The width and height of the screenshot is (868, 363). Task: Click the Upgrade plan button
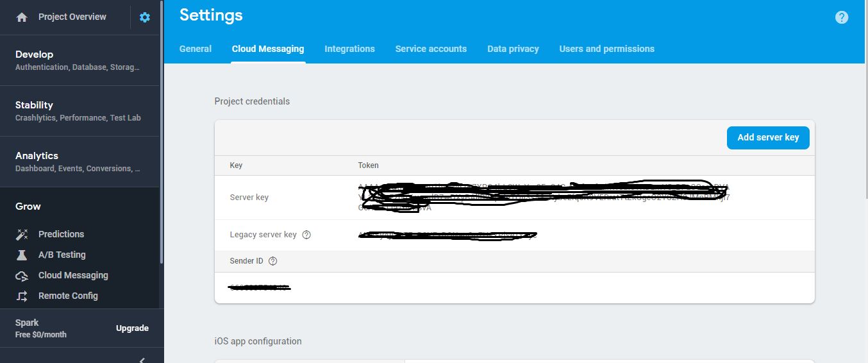pyautogui.click(x=132, y=328)
